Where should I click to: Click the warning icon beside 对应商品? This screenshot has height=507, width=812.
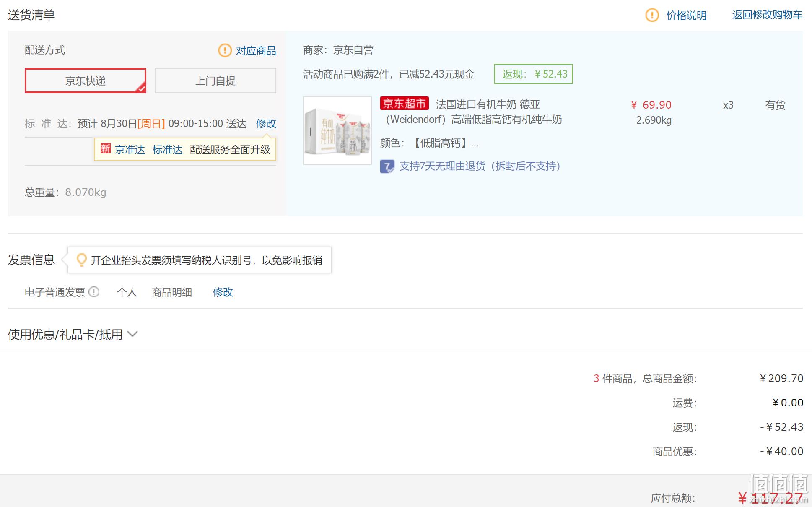(225, 50)
